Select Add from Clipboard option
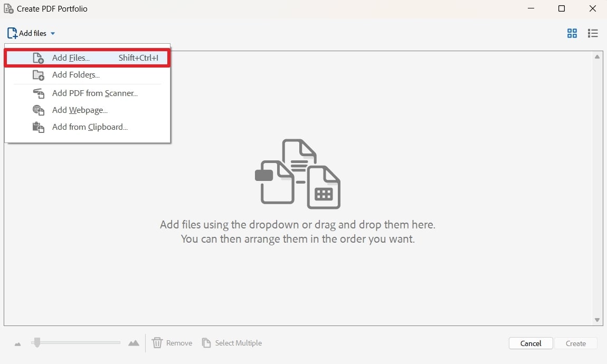Screen dimensions: 607x364 tap(88, 127)
